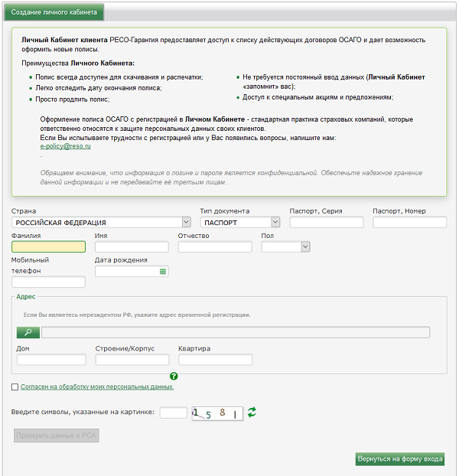459x476 pixels.
Task: Click the Введите символы, указанные на картинке label
Action: point(83,412)
